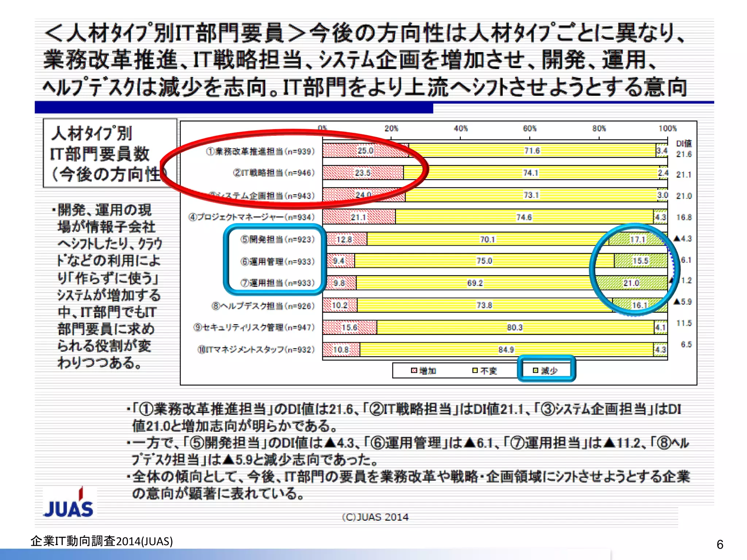This screenshot has height=560, width=747.
Task: Click the 23.5 increase bar segment
Action: (x=363, y=173)
